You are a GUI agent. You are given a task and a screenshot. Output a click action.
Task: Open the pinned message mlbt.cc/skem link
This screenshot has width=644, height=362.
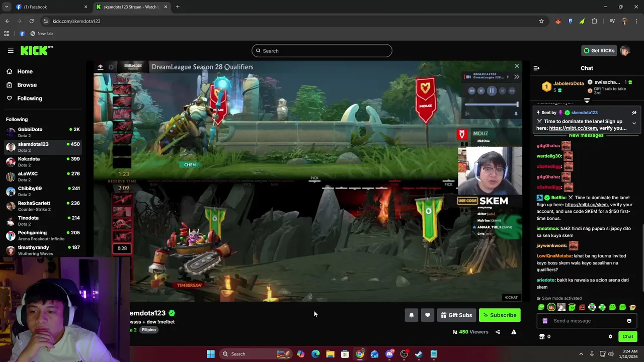573,128
